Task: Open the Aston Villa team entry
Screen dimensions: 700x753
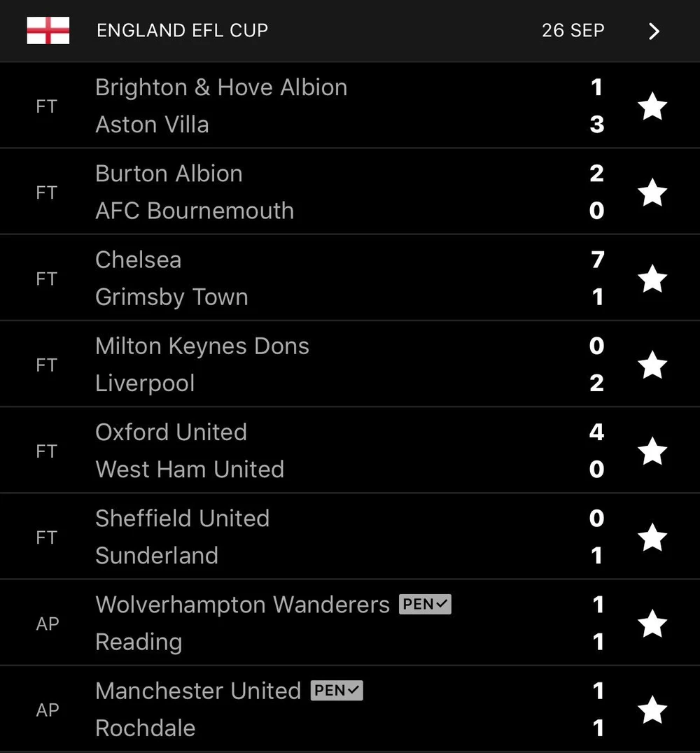Action: pos(152,125)
